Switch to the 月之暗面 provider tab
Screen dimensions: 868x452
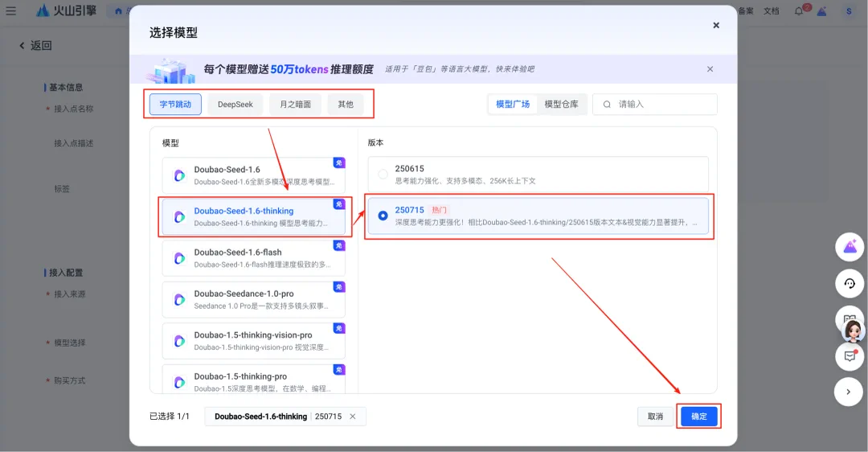pyautogui.click(x=295, y=104)
